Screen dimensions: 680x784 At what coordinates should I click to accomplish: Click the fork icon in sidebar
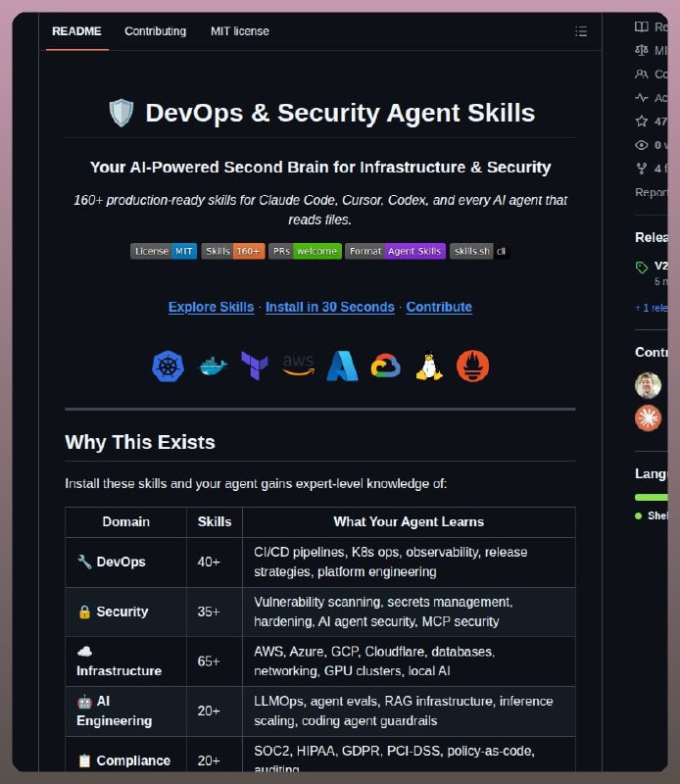642,169
